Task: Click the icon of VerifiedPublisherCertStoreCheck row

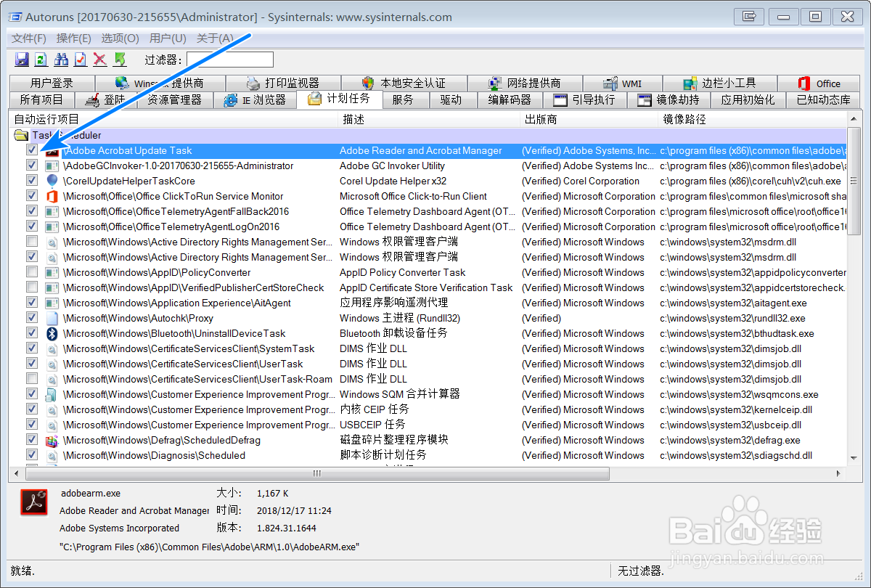Action: coord(52,287)
